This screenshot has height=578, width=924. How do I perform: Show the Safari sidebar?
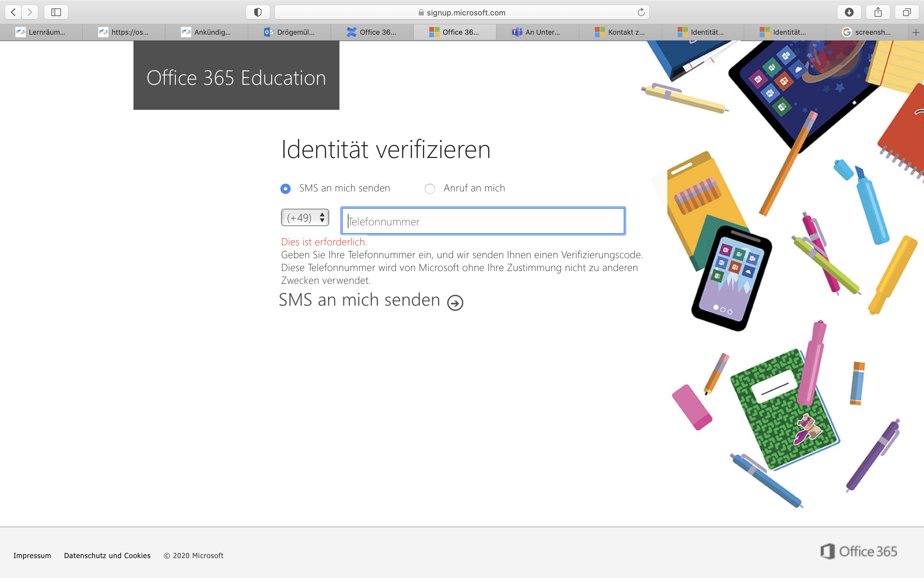tap(56, 12)
